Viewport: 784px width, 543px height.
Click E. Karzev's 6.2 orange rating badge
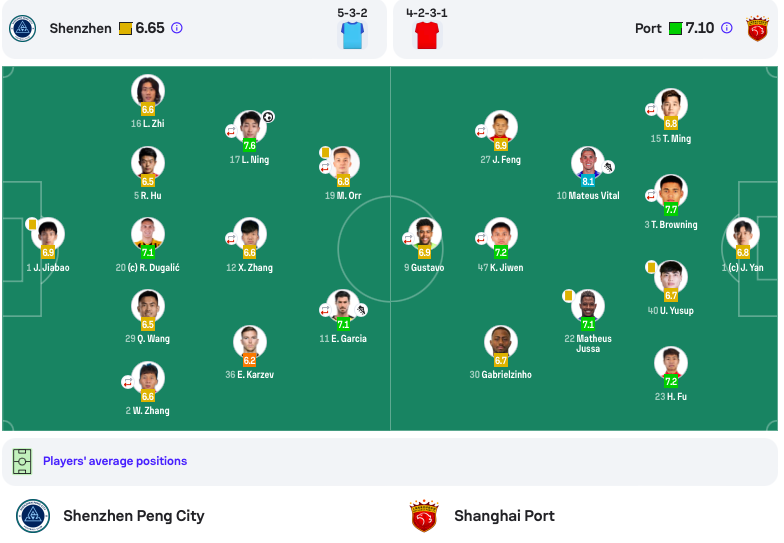tap(250, 360)
